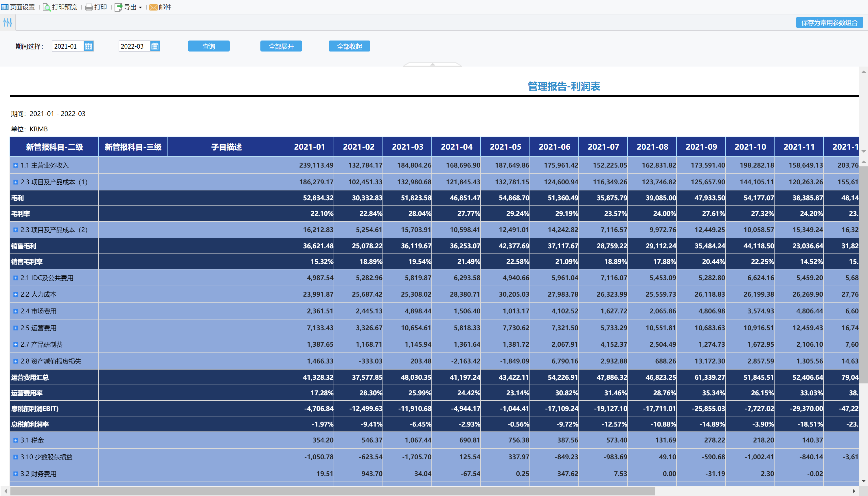Expand the 2.2 人力成本 row
Image resolution: width=868 pixels, height=496 pixels.
tap(16, 294)
